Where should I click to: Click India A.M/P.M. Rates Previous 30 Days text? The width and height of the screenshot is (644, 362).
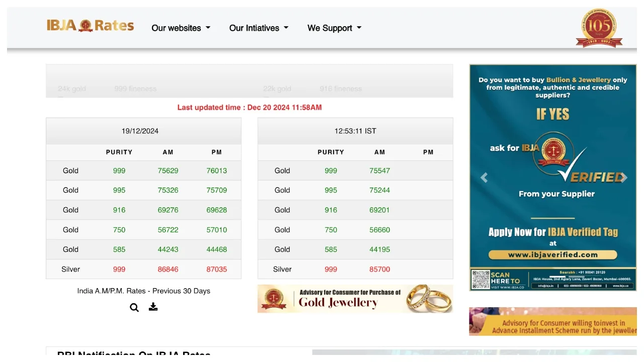pos(143,291)
